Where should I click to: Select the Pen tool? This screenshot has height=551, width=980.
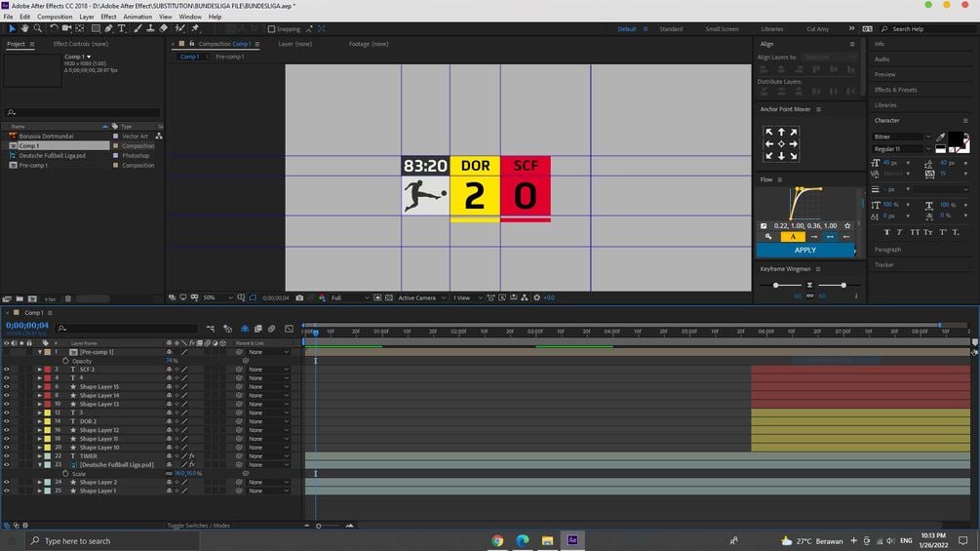(x=109, y=28)
